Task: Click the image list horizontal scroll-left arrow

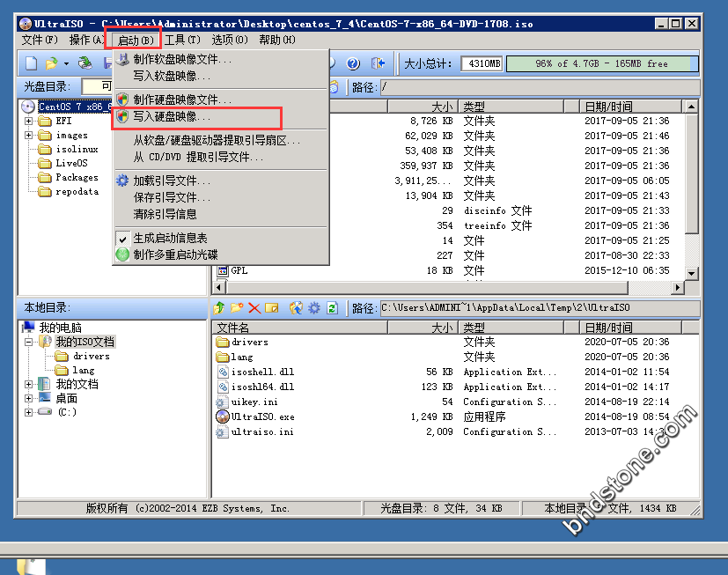Action: tap(218, 288)
